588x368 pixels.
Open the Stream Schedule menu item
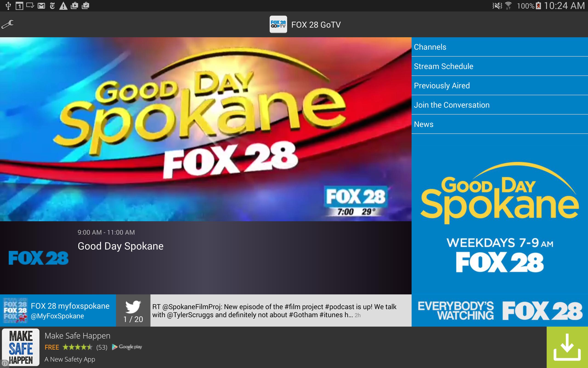click(500, 66)
